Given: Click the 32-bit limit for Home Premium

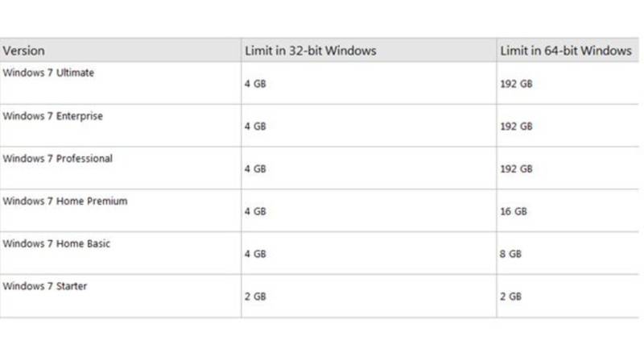Looking at the screenshot, I should coord(254,211).
